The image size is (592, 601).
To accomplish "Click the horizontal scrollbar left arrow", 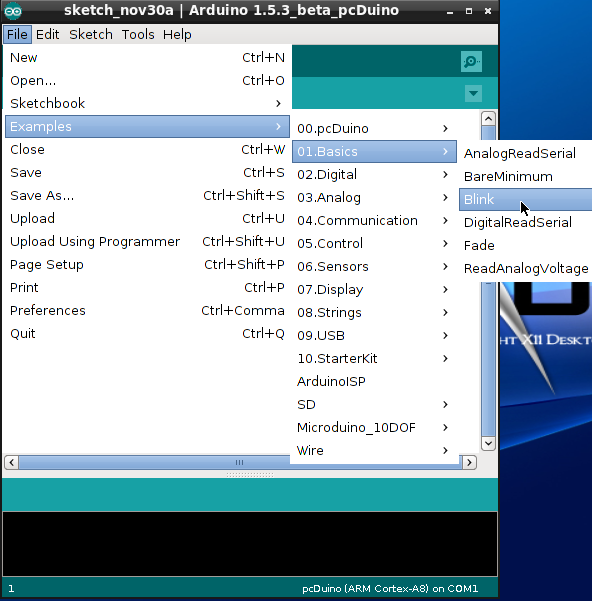I will coord(11,462).
